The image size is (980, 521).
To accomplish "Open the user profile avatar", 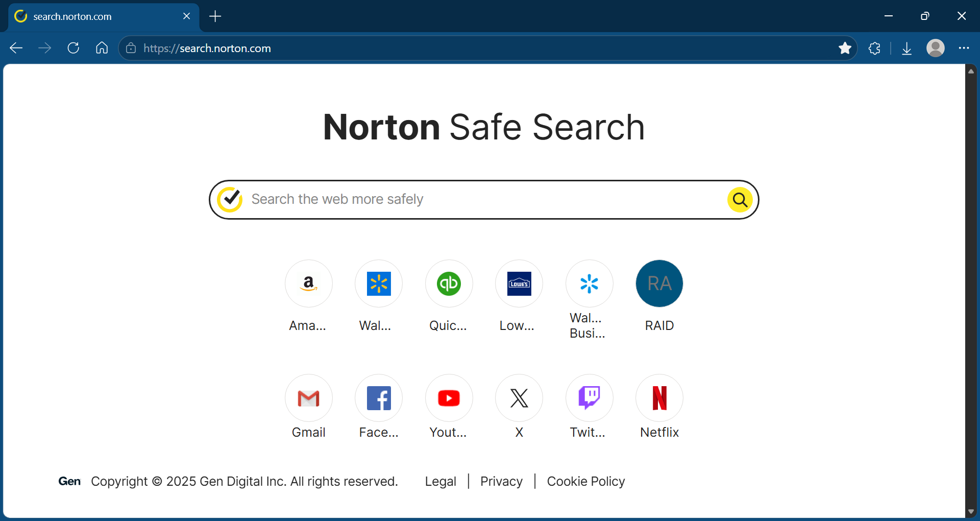I will tap(935, 48).
